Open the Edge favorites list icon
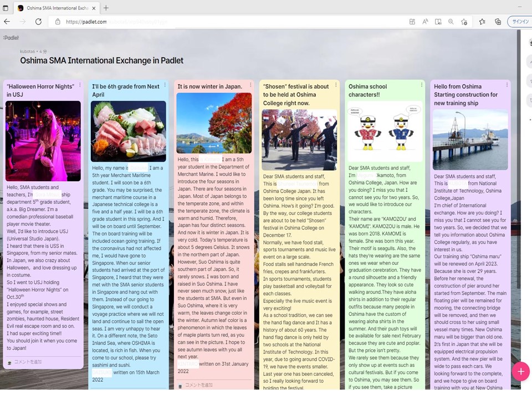This screenshot has width=532, height=399. click(482, 22)
